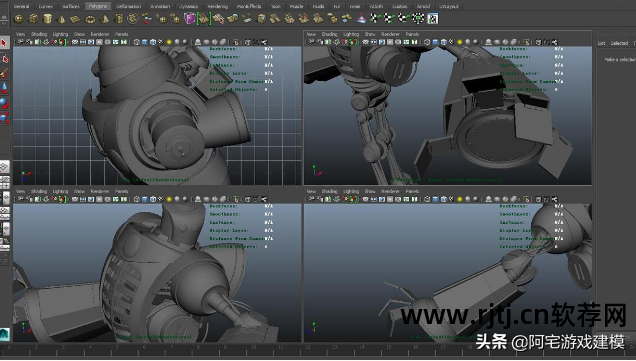636x361 pixels.
Task: Set smooth shade all in top-right viewport
Action: [x=435, y=42]
